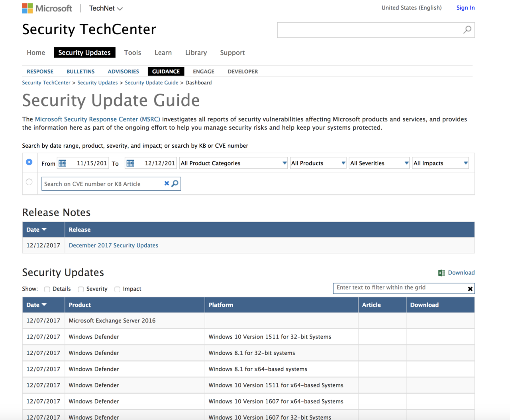Click the CVE search magnifier icon
Image resolution: width=510 pixels, height=420 pixels.
(175, 184)
